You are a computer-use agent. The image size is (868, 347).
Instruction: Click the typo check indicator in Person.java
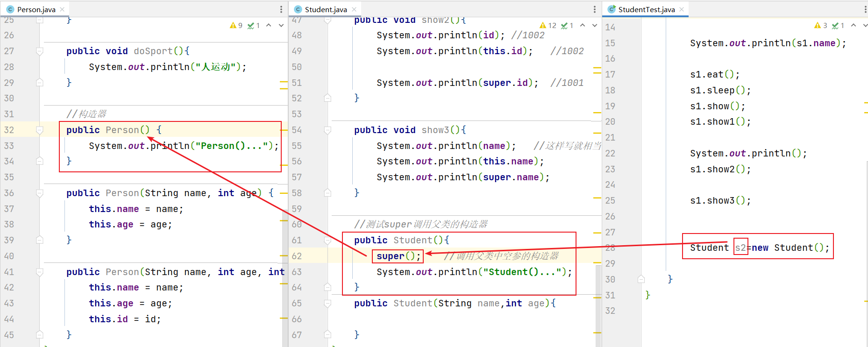(253, 26)
